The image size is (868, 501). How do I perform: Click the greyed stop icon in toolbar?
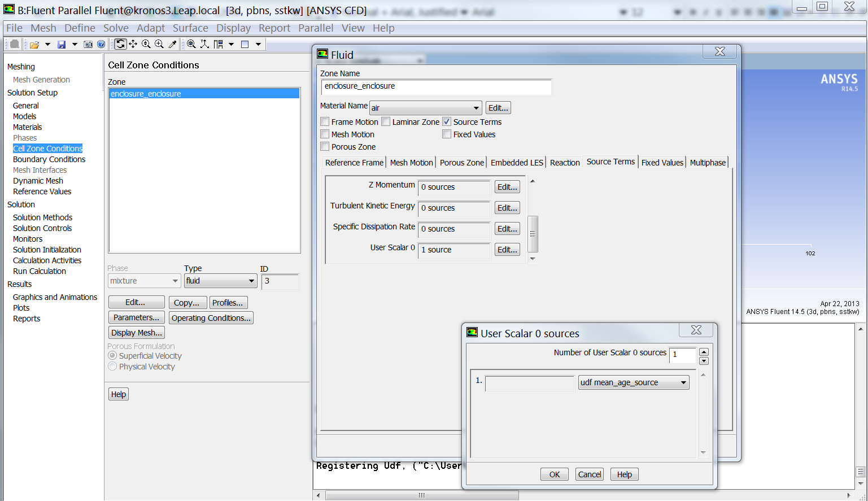pyautogui.click(x=15, y=44)
